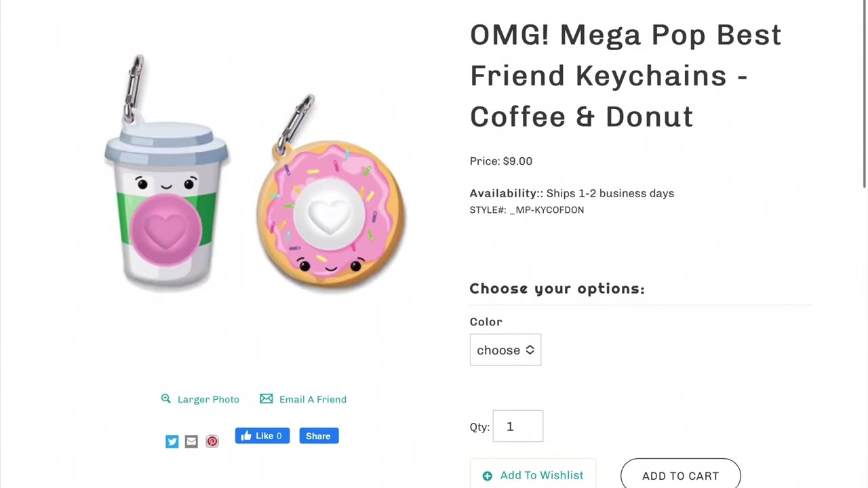Click the Facebook Like thumbs-up button
Image resolution: width=868 pixels, height=488 pixels.
click(262, 436)
